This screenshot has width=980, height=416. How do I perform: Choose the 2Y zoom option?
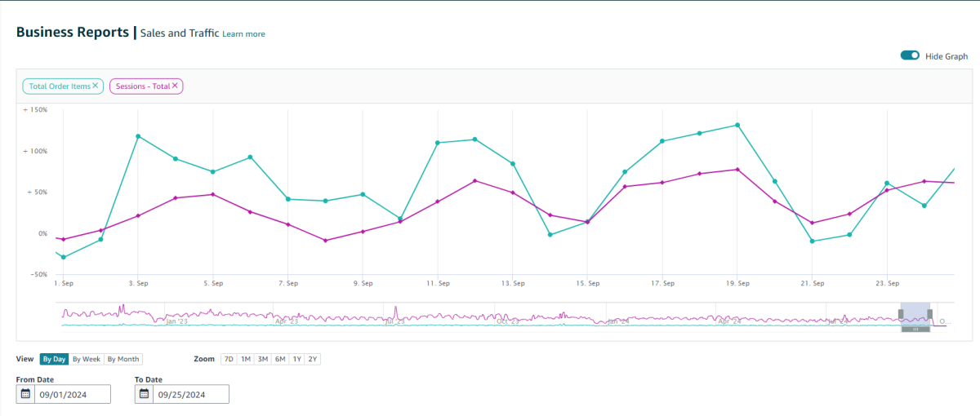point(313,359)
